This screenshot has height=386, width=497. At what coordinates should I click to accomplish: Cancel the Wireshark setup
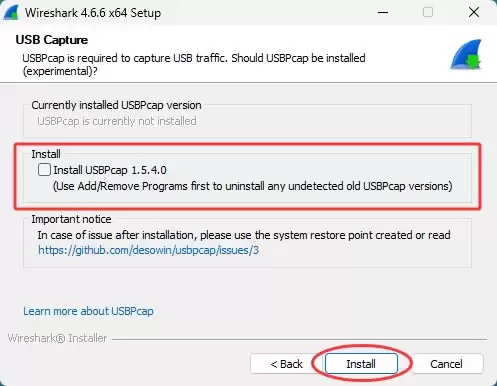(x=446, y=364)
